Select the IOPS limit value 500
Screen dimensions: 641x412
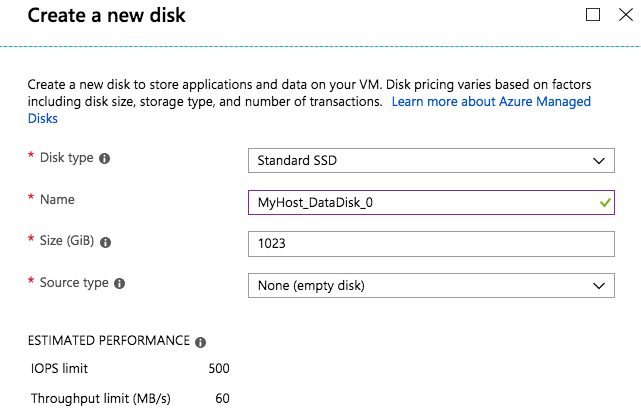coord(219,368)
